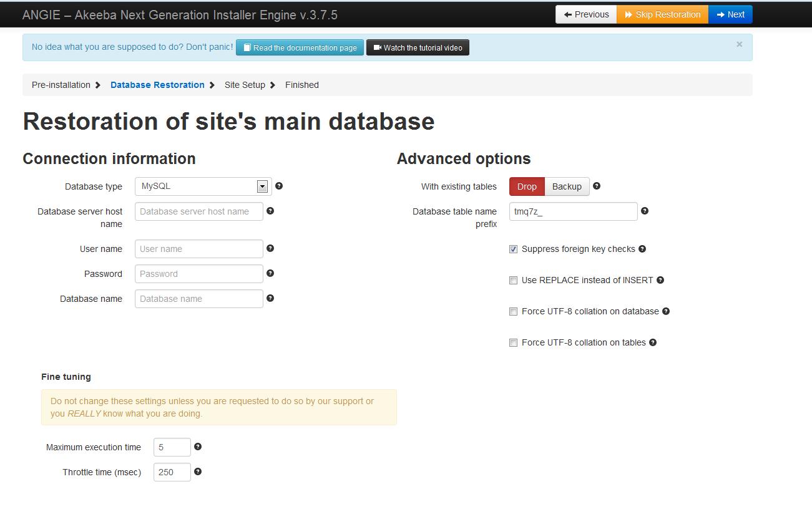The height and width of the screenshot is (527, 812).
Task: Click help icon for Suppress foreign key checks
Action: [x=642, y=249]
